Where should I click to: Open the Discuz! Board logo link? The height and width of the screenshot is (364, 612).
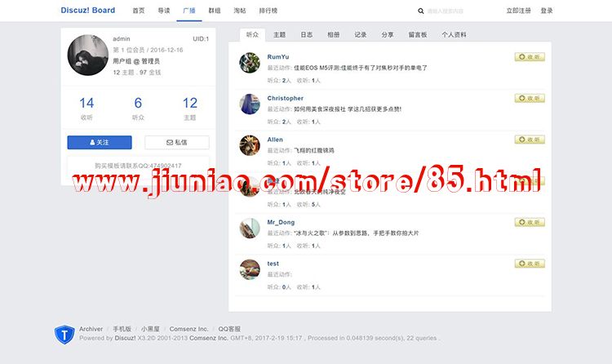click(x=88, y=10)
